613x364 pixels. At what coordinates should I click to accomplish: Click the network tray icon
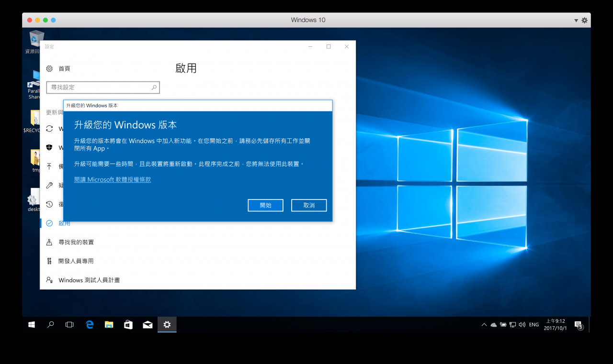[x=512, y=325]
